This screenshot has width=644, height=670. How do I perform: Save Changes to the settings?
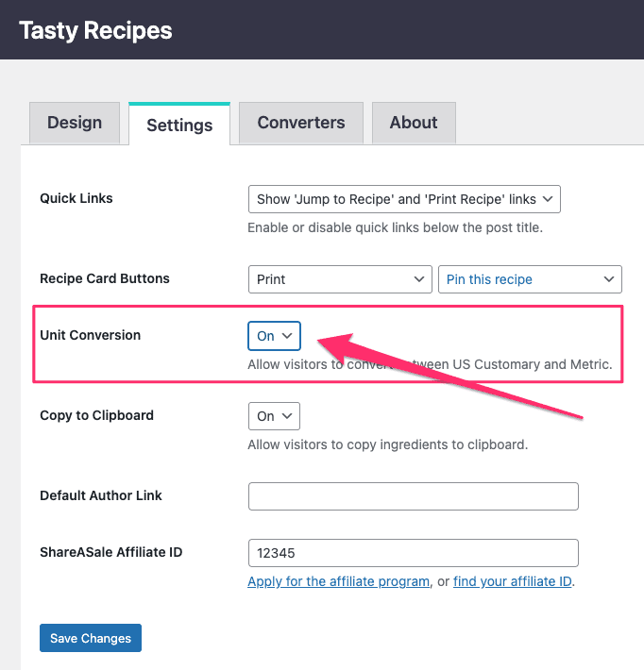click(91, 638)
